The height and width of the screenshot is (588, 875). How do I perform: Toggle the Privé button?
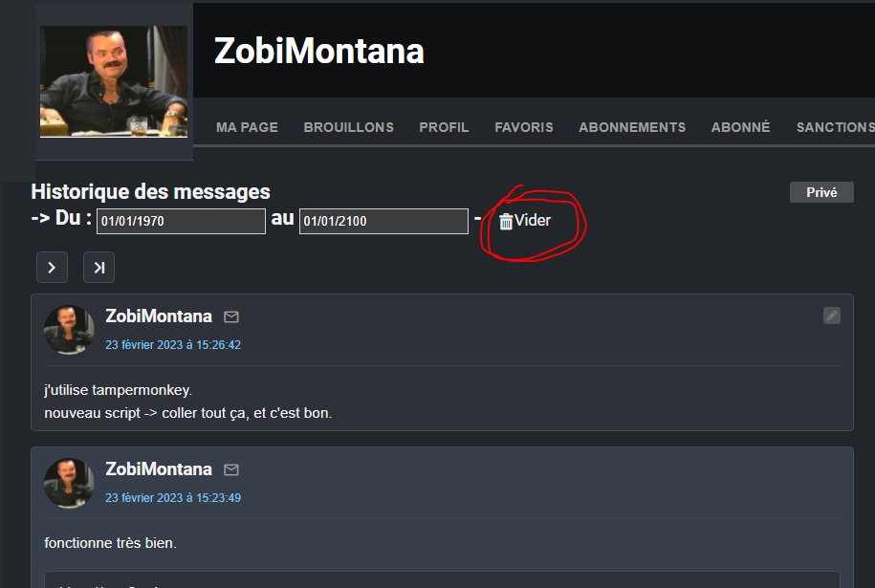coord(821,192)
